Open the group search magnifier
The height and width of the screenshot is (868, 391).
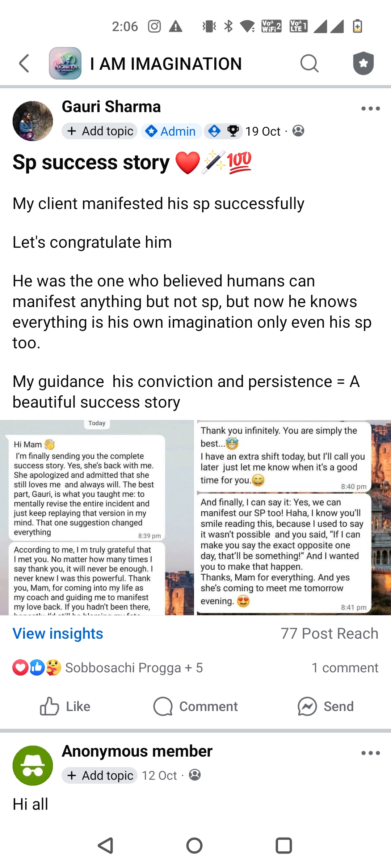click(x=310, y=64)
